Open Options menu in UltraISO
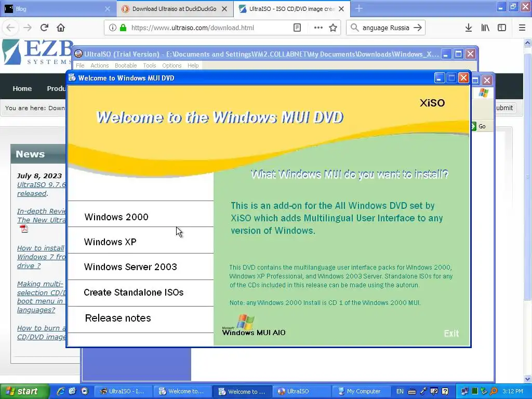 (x=171, y=65)
